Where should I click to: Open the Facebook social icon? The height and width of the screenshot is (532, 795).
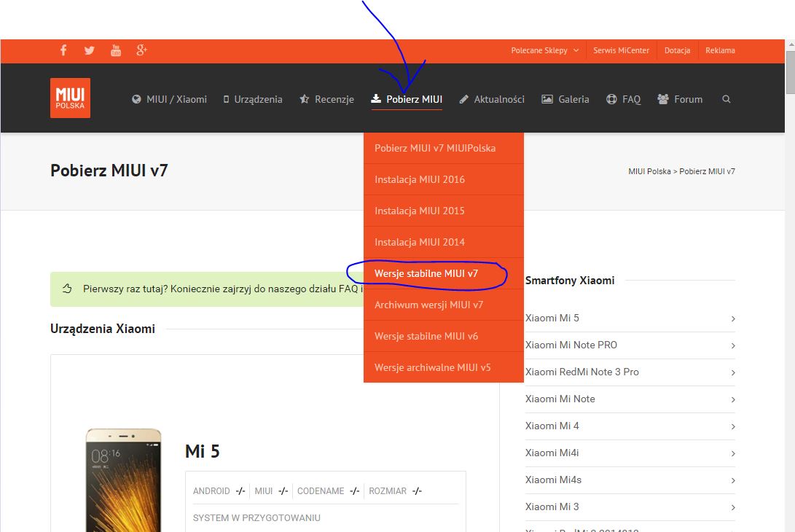[63, 50]
